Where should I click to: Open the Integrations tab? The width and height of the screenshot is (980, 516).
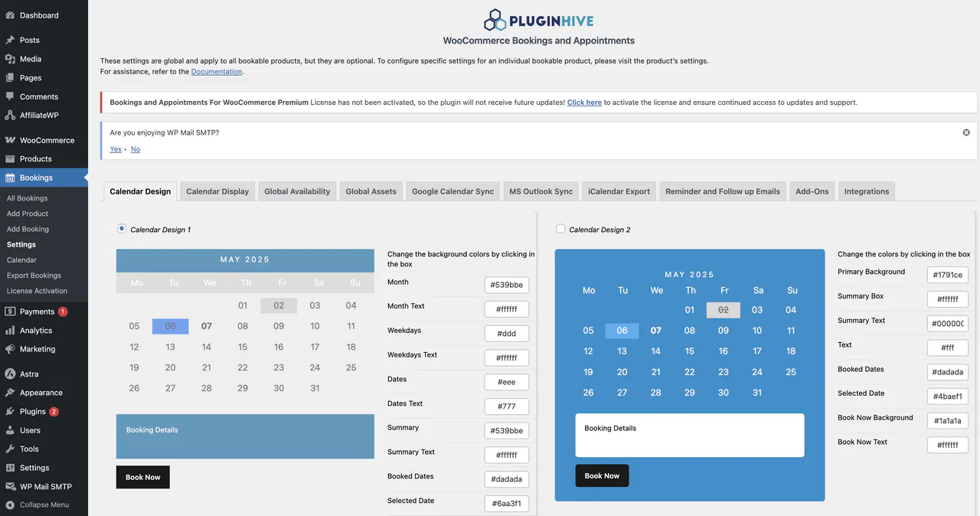(867, 191)
